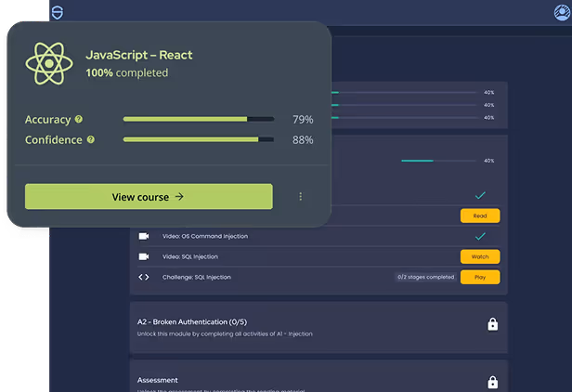This screenshot has height=392, width=572.
Task: Click the unlock module instruction text
Action: 225,334
